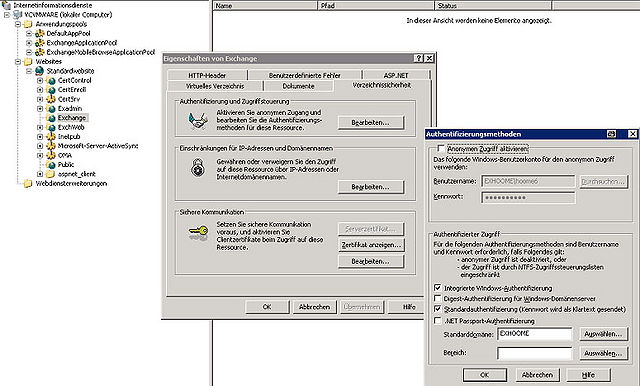Expand the CertControl tree node
The image size is (640, 386).
click(40, 80)
